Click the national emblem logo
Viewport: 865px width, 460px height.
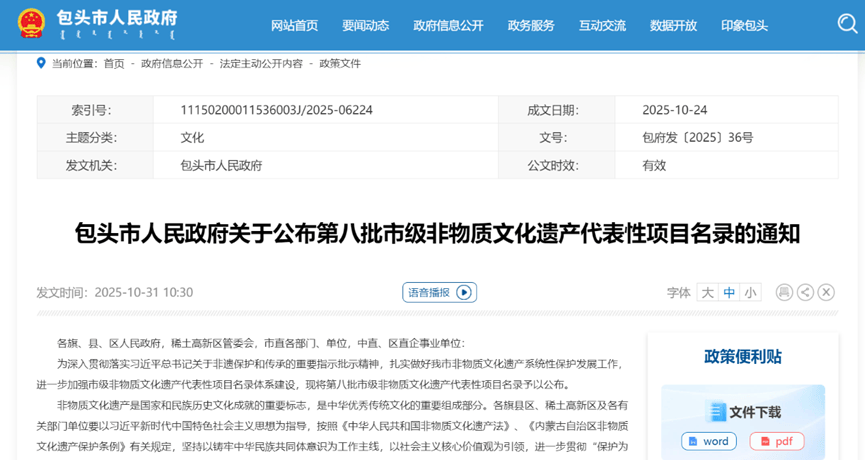[x=31, y=24]
